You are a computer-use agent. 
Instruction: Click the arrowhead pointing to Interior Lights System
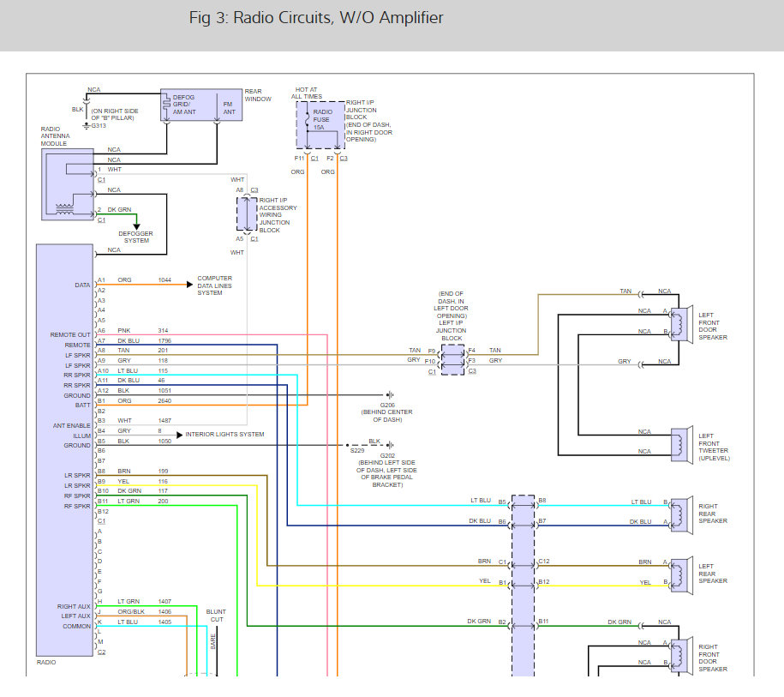click(179, 435)
